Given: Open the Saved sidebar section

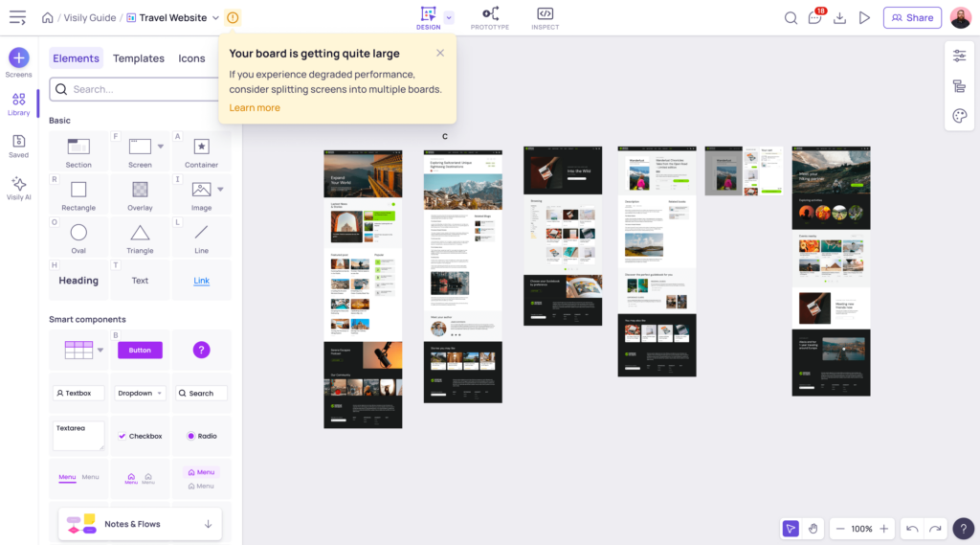Looking at the screenshot, I should coord(19,145).
